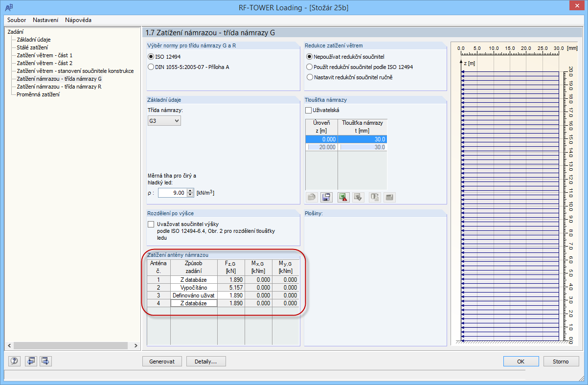Decrease ice density ρ with down arrow

coord(190,195)
